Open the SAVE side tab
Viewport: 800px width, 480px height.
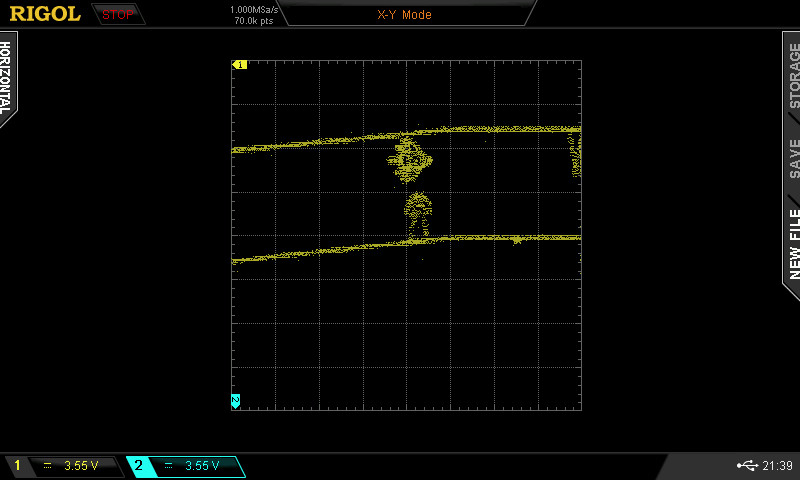pos(794,159)
